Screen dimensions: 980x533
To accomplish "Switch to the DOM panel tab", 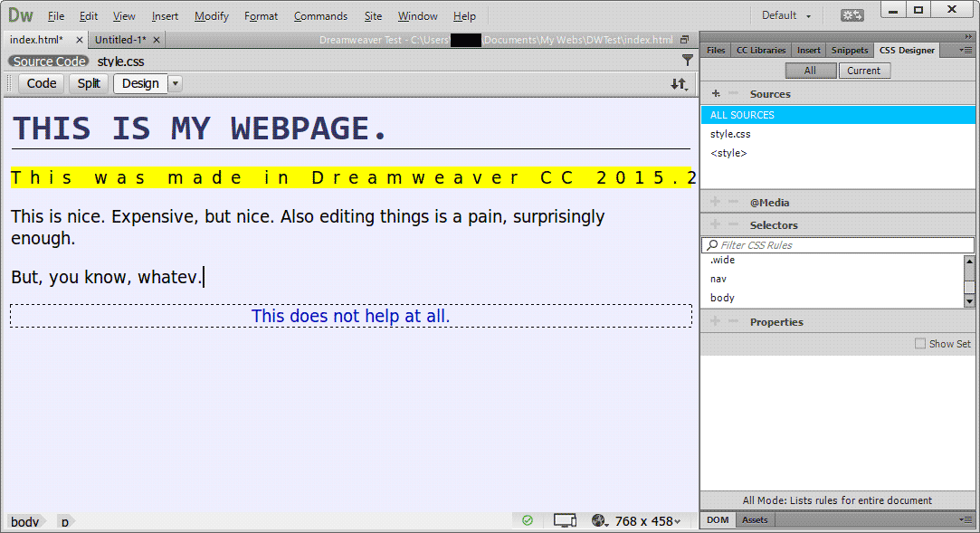I will point(718,519).
